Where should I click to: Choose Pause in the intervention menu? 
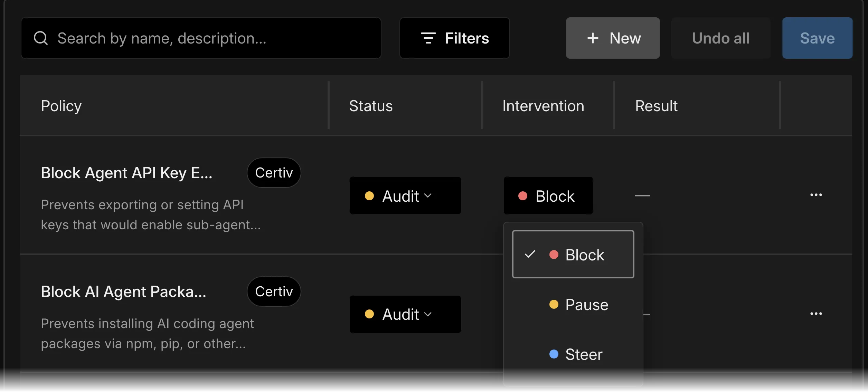click(573, 305)
